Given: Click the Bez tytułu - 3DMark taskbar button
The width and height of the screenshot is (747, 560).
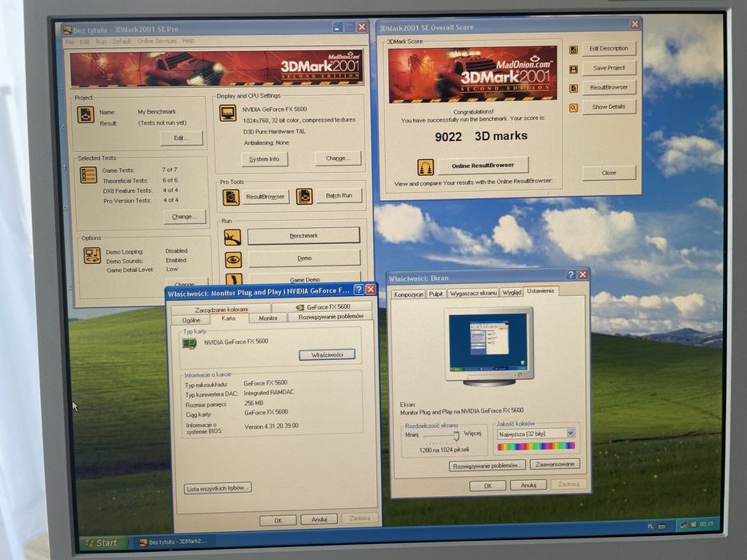Looking at the screenshot, I should coord(174,542).
